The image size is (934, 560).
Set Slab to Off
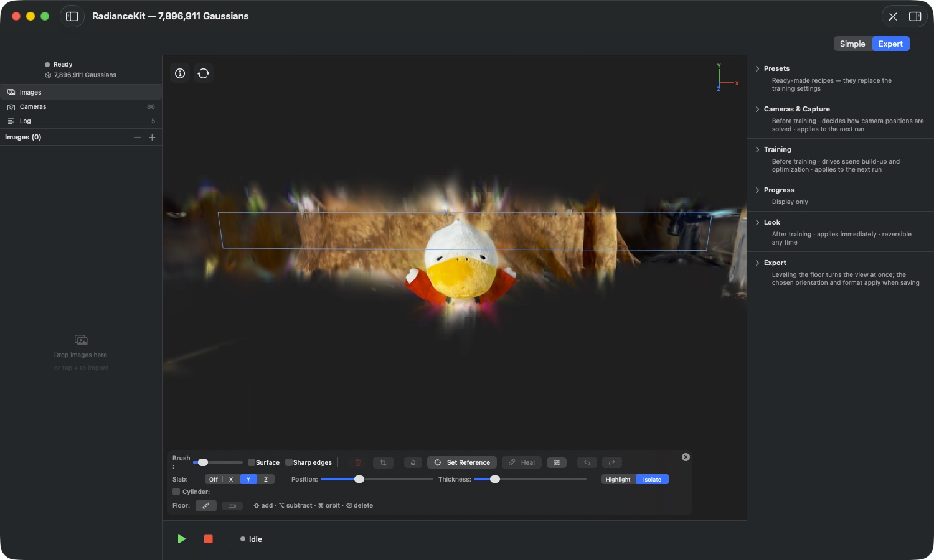(x=214, y=480)
